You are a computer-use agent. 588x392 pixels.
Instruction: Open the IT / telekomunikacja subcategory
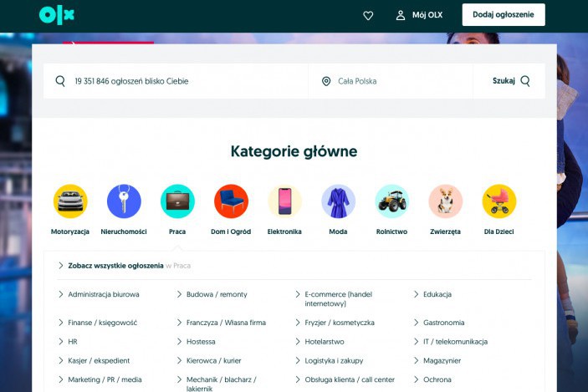455,342
